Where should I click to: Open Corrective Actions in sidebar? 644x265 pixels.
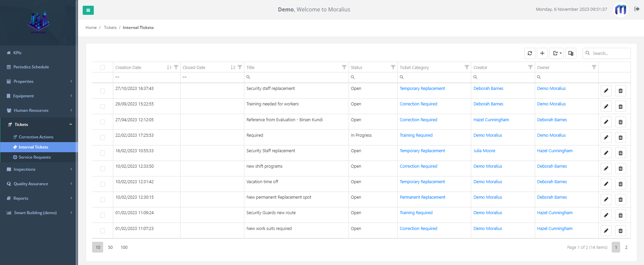coord(36,137)
